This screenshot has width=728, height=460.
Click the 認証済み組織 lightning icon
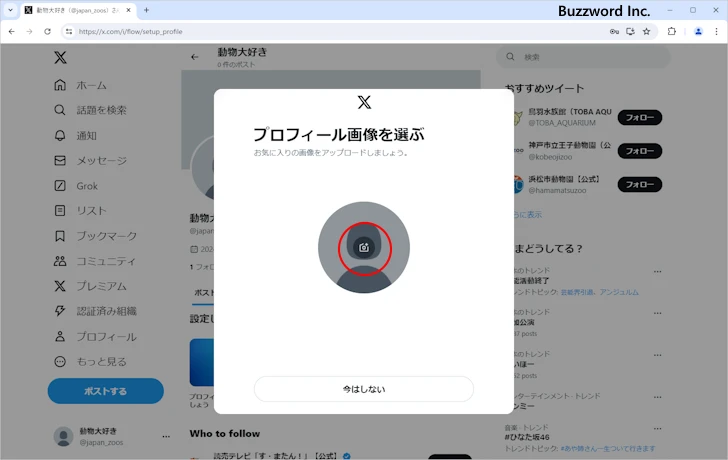click(60, 311)
